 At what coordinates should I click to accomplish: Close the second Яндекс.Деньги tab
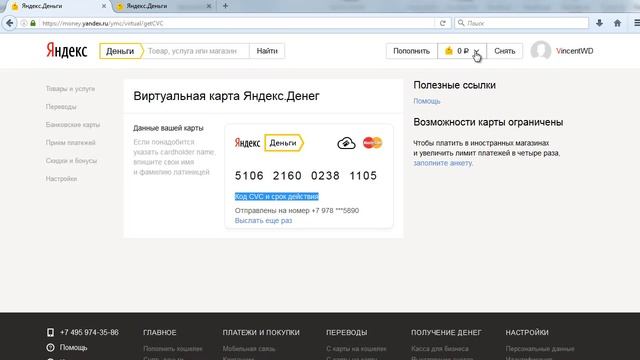pyautogui.click(x=209, y=6)
